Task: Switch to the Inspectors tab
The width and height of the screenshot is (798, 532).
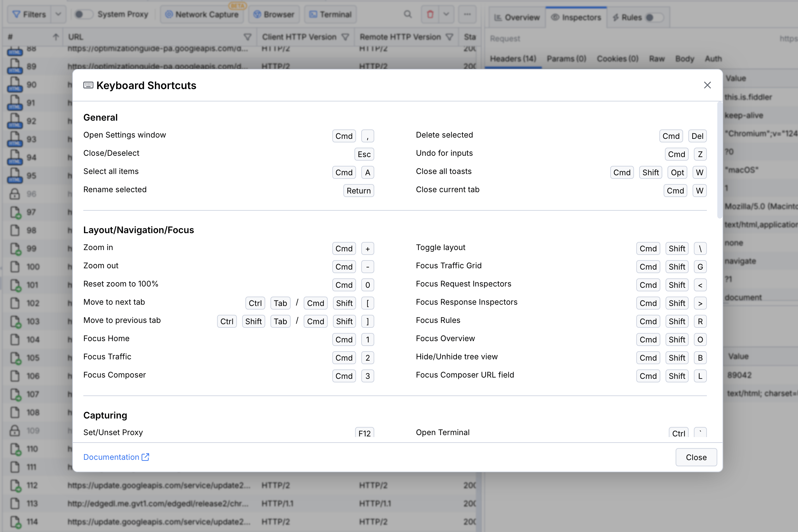Action: pyautogui.click(x=576, y=17)
